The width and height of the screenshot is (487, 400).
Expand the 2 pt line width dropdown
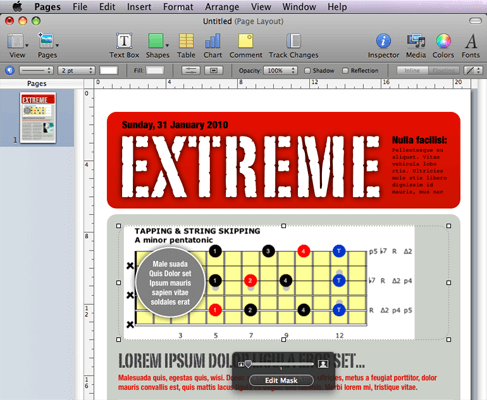click(x=76, y=71)
